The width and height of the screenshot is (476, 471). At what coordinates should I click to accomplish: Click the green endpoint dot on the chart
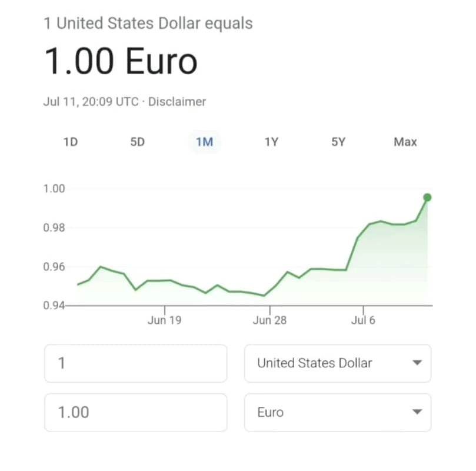(x=427, y=197)
